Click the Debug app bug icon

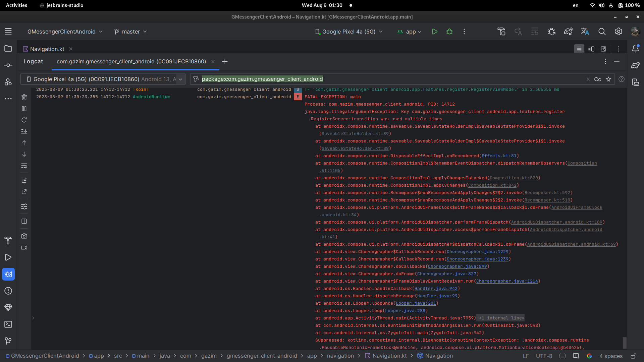449,32
